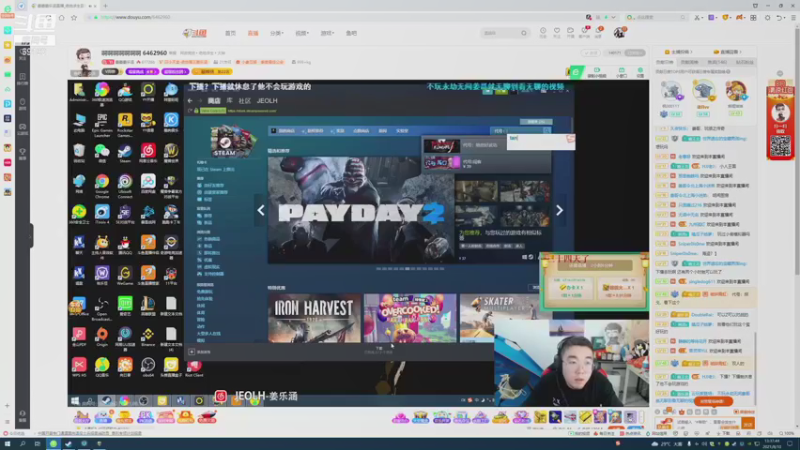Open watch history clock icon

pyautogui.click(x=543, y=32)
